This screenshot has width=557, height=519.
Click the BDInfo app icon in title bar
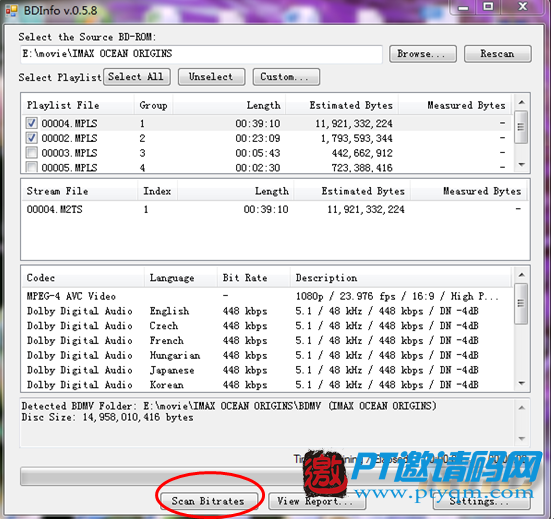pos(11,10)
